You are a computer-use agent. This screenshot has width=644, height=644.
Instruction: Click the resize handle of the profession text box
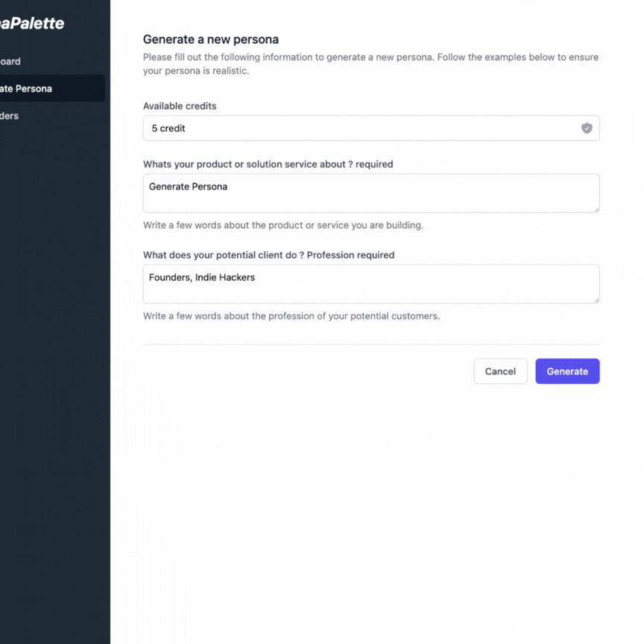(596, 300)
